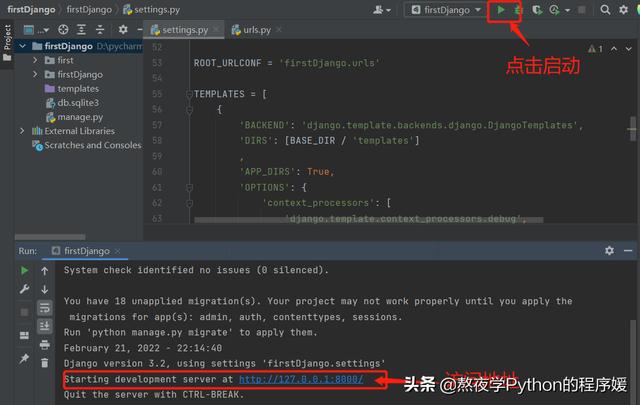Expand all in the Project tool window
Image resolution: width=640 pixels, height=405 pixels.
click(x=81, y=29)
